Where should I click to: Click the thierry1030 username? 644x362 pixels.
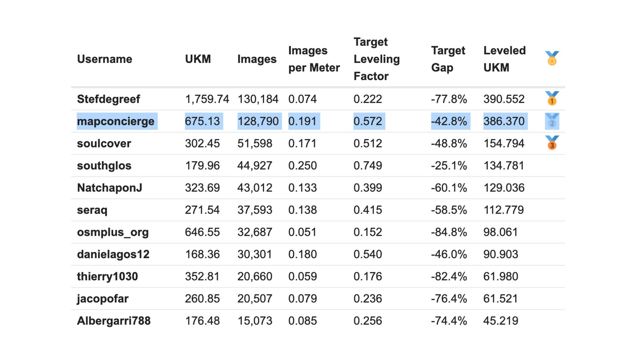tap(107, 277)
